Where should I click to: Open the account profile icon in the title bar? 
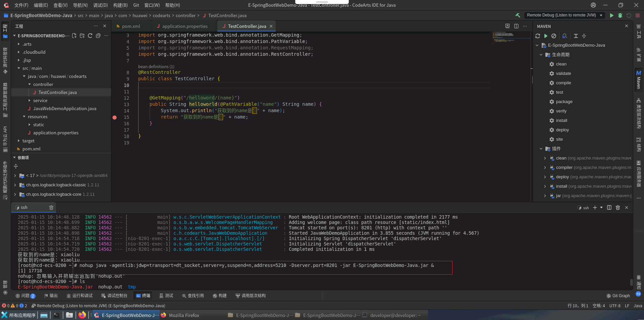coord(593,5)
